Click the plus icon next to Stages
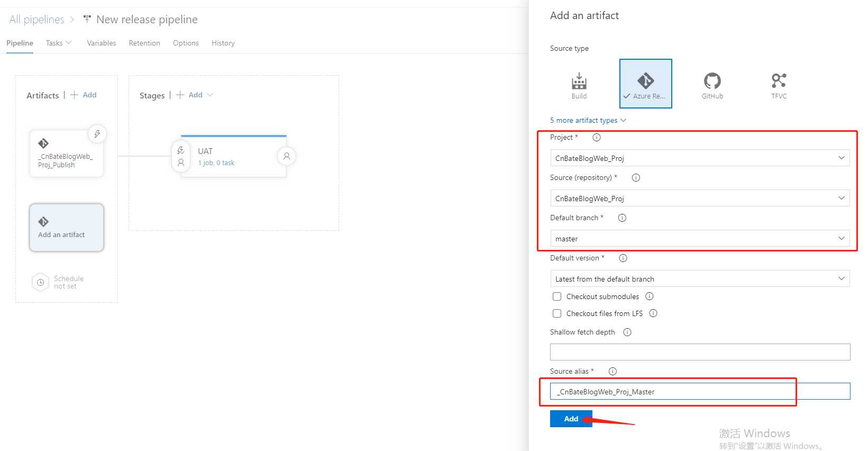 [180, 95]
